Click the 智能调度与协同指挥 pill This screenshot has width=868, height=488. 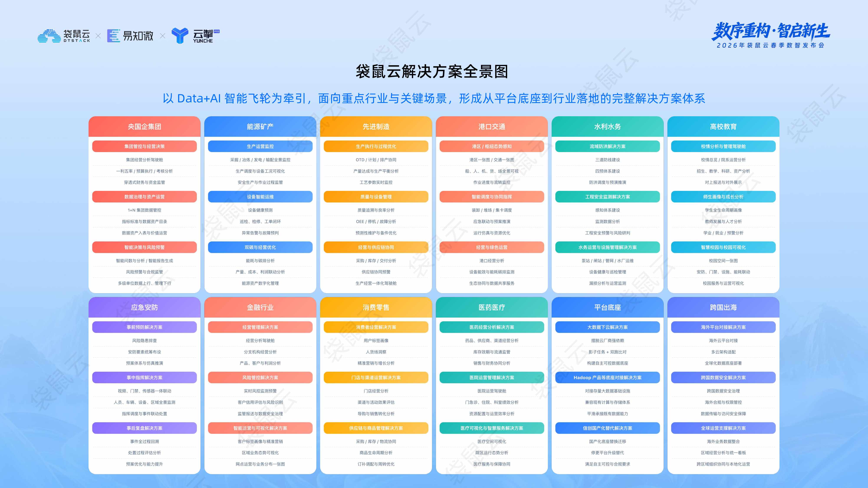click(x=492, y=197)
